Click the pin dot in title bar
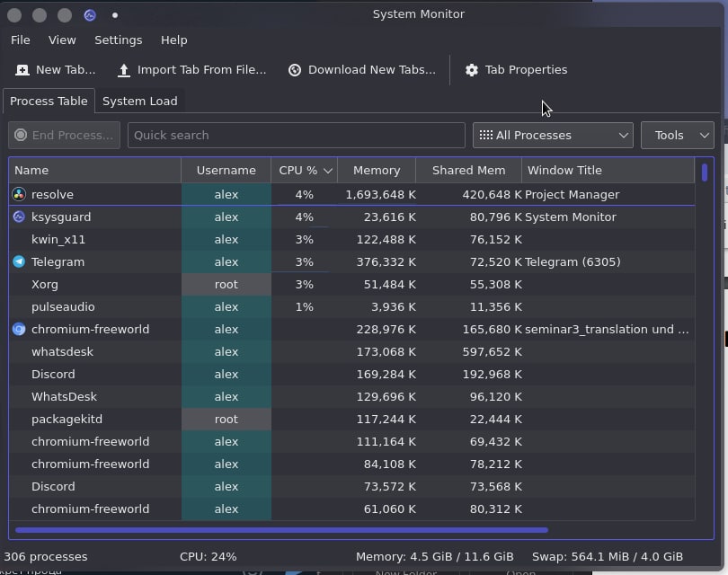This screenshot has width=728, height=575. coord(115,15)
